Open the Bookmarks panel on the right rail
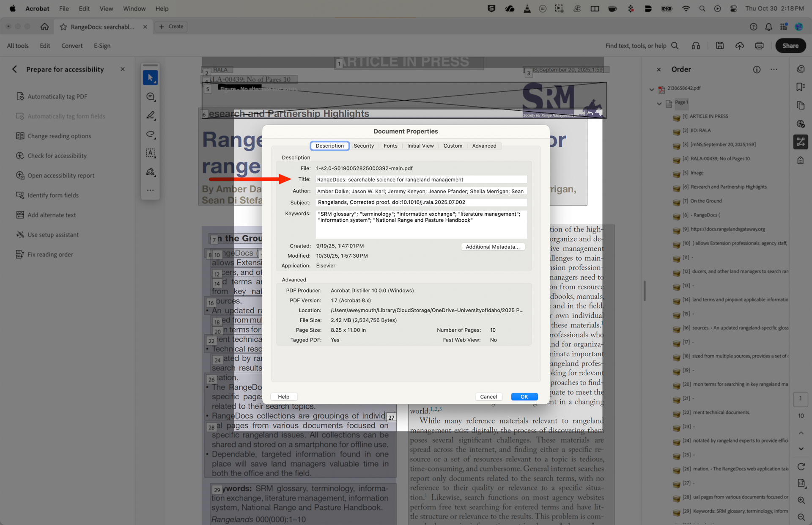The width and height of the screenshot is (812, 525). click(801, 86)
